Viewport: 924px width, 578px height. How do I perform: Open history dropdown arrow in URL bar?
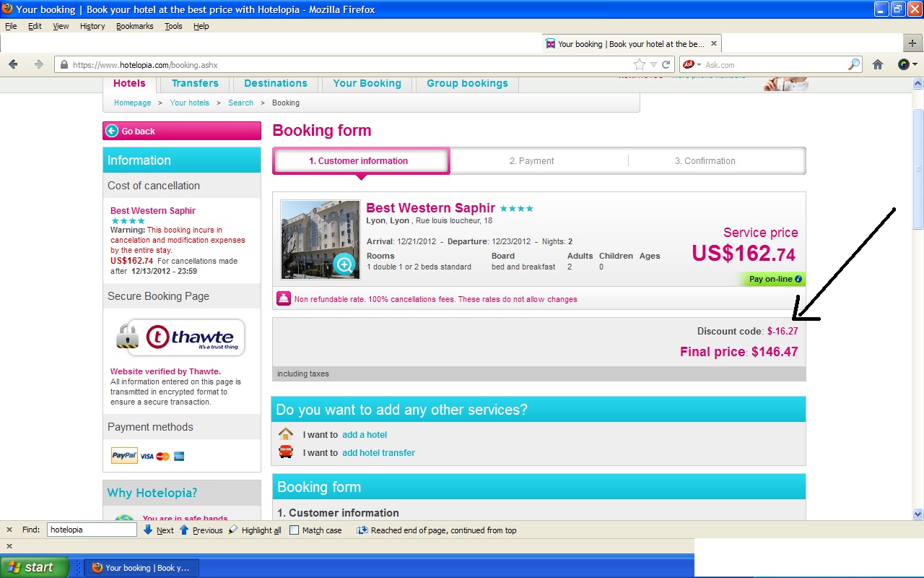coord(653,64)
